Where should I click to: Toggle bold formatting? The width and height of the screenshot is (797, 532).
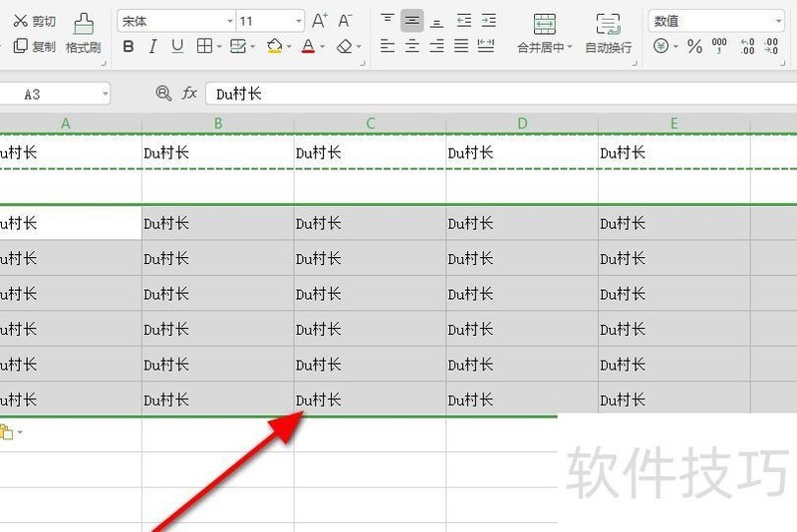coord(129,47)
